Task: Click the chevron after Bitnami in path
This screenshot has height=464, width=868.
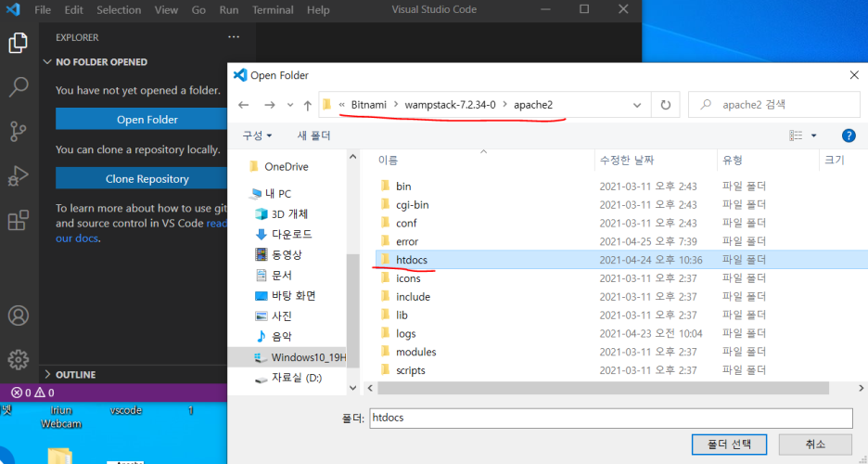Action: coord(396,105)
